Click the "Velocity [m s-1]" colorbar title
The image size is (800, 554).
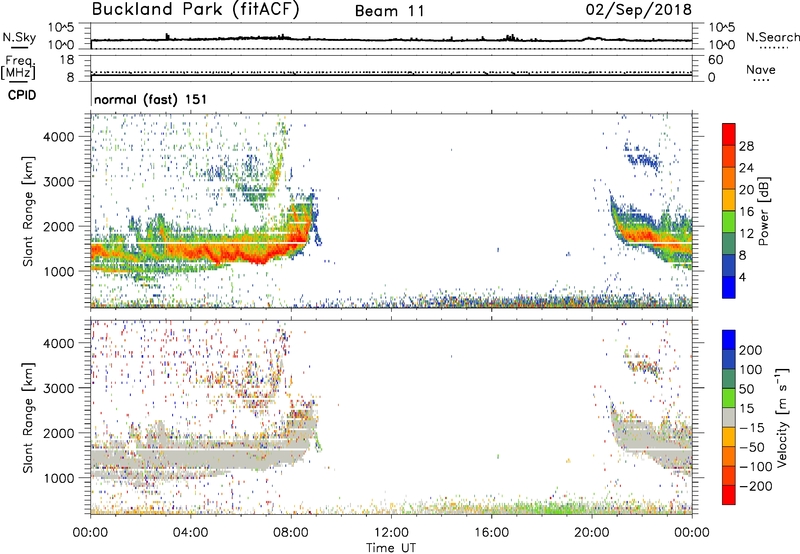point(782,417)
